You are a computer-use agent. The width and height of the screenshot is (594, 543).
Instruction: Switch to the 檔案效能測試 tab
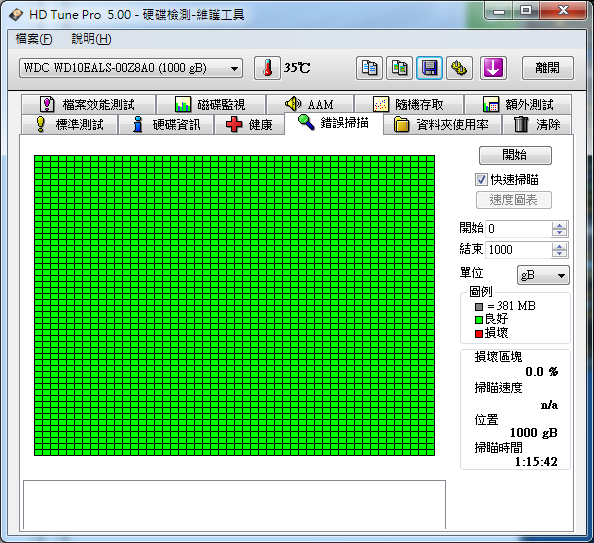coord(88,104)
